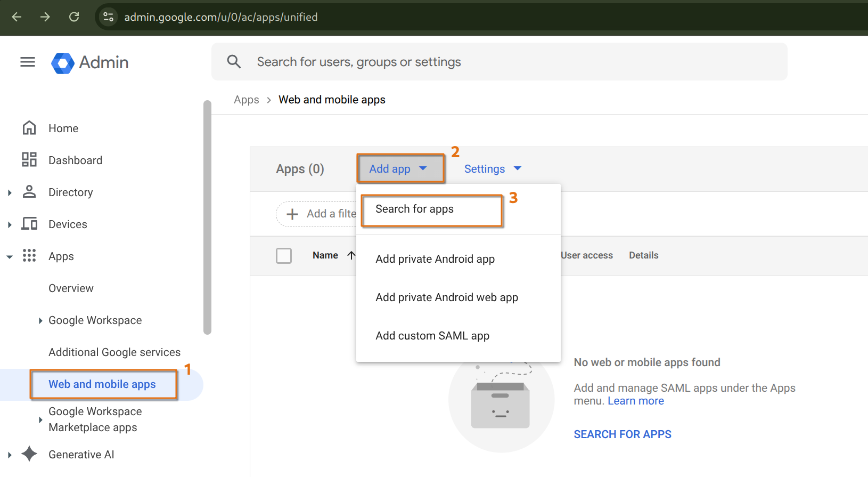
Task: Click the plus icon in Add a filter
Action: pyautogui.click(x=292, y=214)
